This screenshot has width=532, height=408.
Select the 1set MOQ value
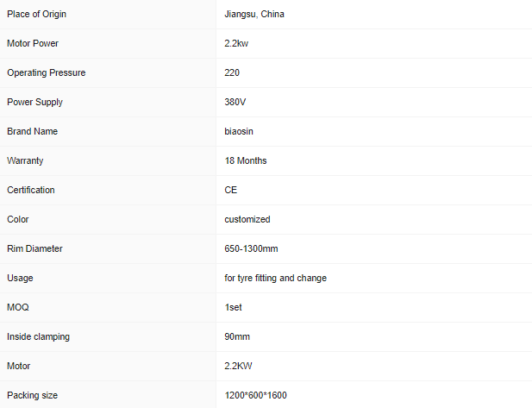point(234,307)
